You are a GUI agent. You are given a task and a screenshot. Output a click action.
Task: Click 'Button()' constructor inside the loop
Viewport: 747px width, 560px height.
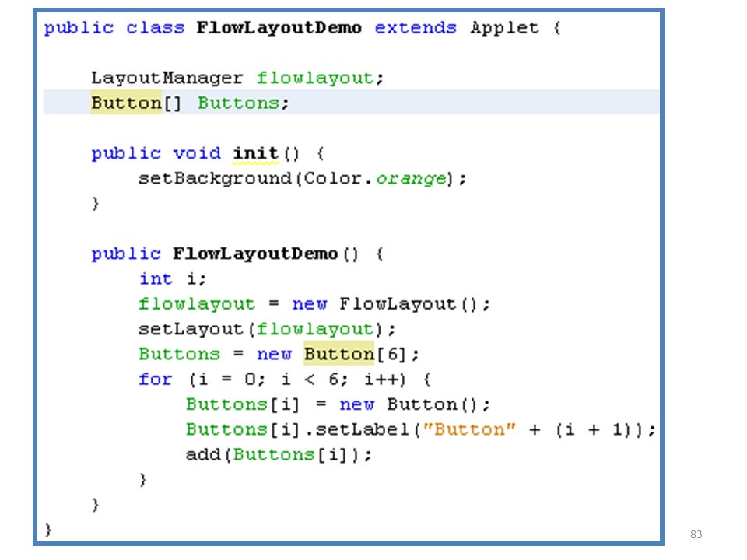[x=432, y=404]
